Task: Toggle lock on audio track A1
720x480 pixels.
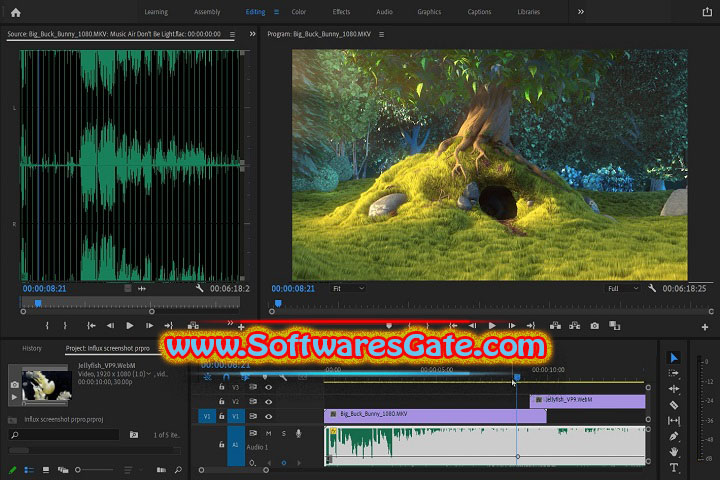Action: pos(221,444)
